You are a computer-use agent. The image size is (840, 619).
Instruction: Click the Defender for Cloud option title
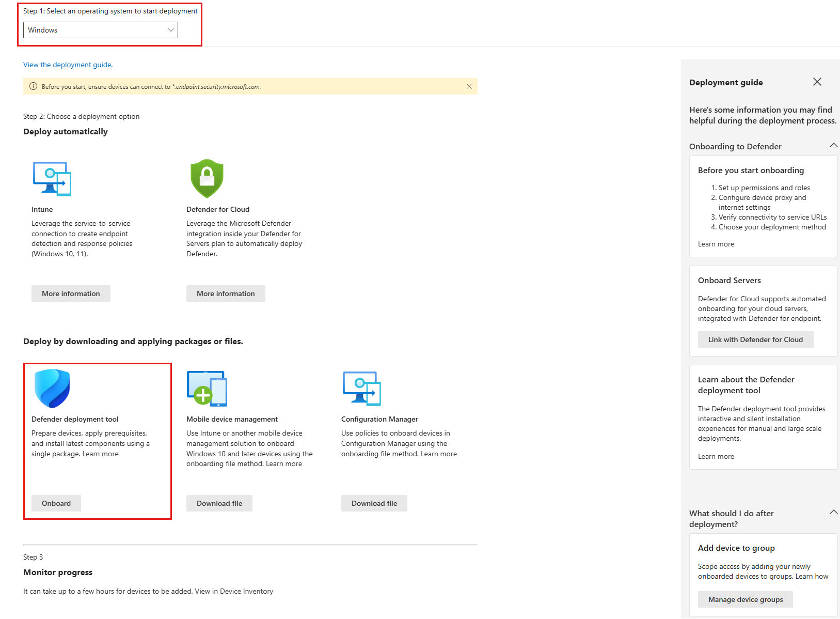coord(218,209)
